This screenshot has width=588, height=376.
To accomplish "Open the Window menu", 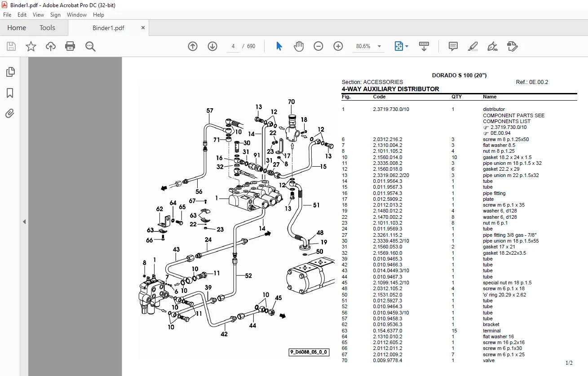I will [77, 15].
